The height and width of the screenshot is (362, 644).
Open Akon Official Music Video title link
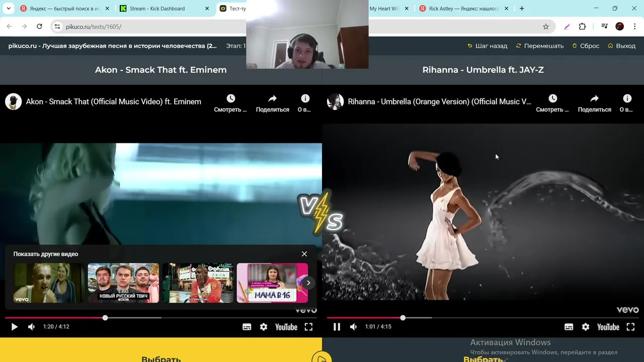pyautogui.click(x=114, y=102)
